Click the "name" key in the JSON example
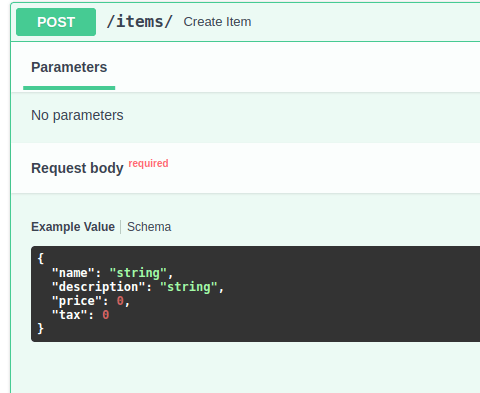The image size is (480, 393). click(x=73, y=273)
